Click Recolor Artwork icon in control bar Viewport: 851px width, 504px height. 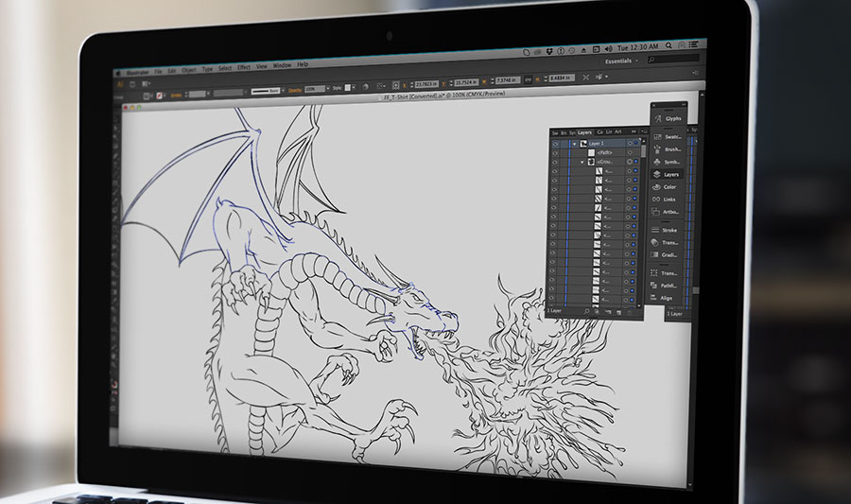tap(366, 87)
